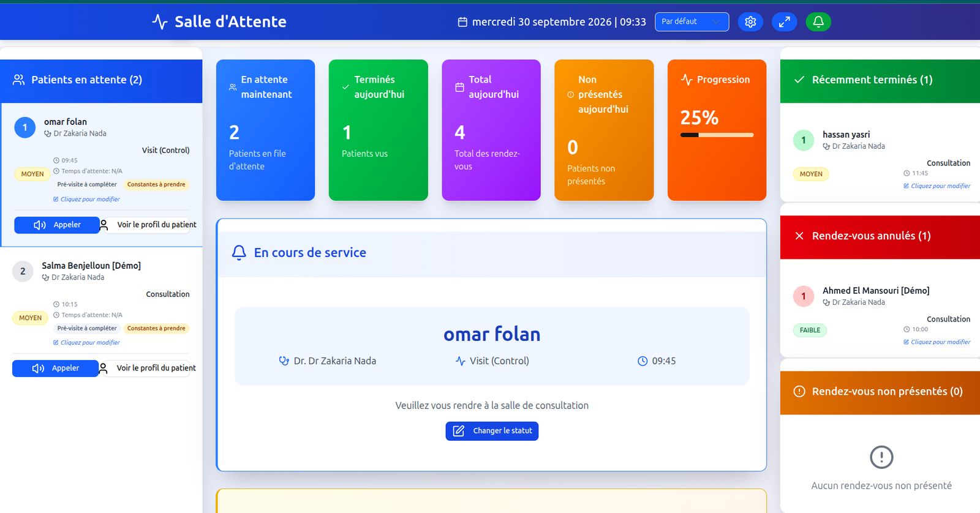
Task: Click the checkmark icon in Récemment terminés header
Action: click(x=799, y=80)
